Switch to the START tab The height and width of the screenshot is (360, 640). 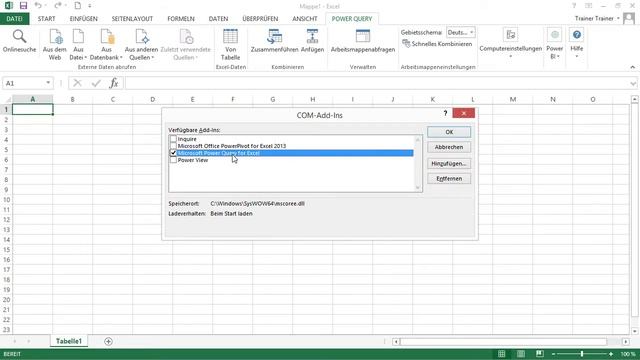pos(47,19)
